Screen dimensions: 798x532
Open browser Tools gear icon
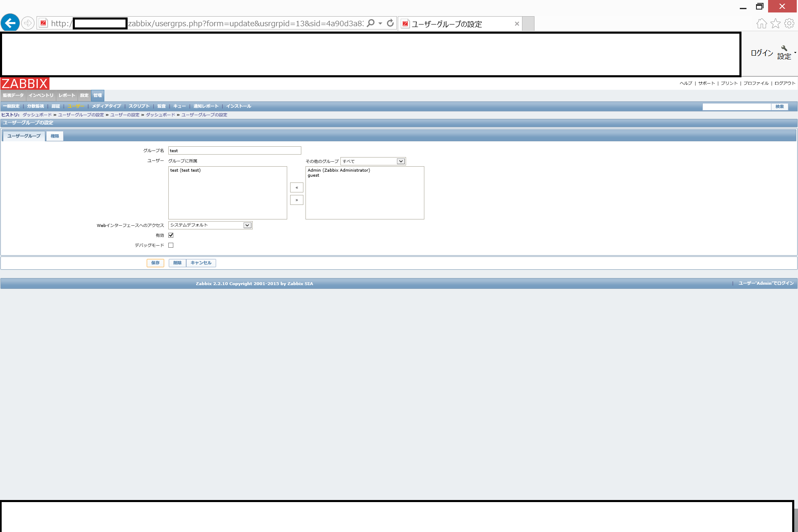point(789,24)
